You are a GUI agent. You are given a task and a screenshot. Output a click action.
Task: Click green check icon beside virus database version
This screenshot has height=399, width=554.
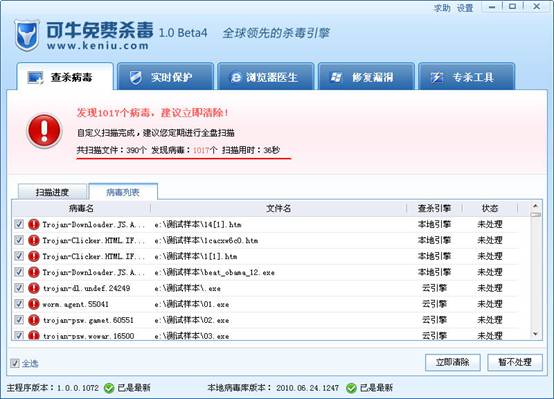pos(351,388)
